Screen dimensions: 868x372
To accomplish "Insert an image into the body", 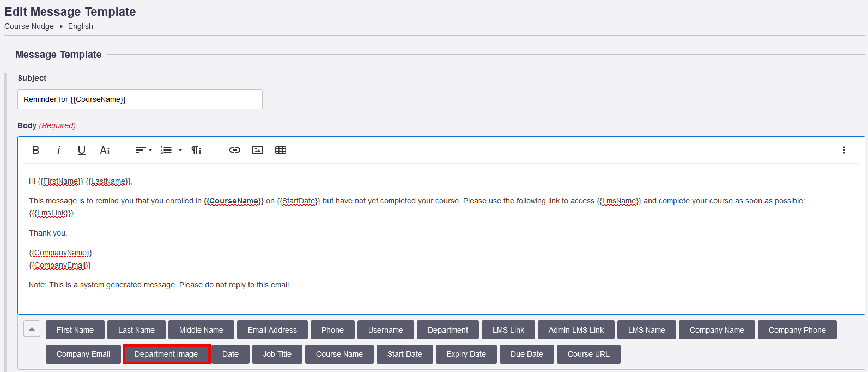I will (x=258, y=150).
